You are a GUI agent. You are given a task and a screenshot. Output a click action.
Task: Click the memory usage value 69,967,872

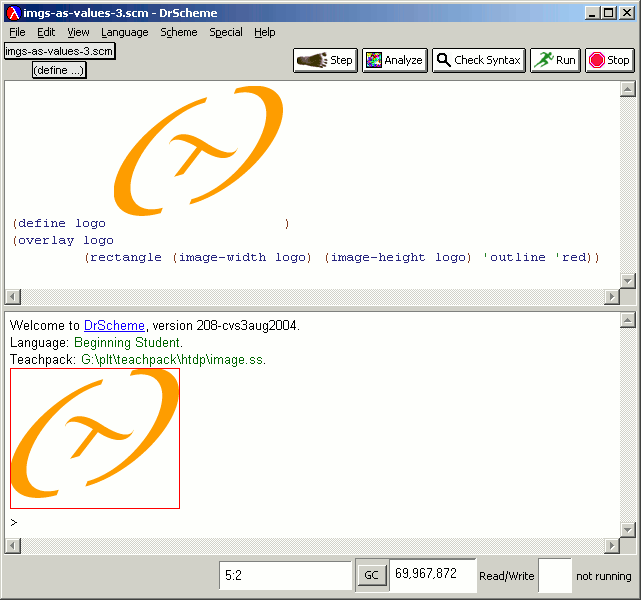click(x=426, y=574)
